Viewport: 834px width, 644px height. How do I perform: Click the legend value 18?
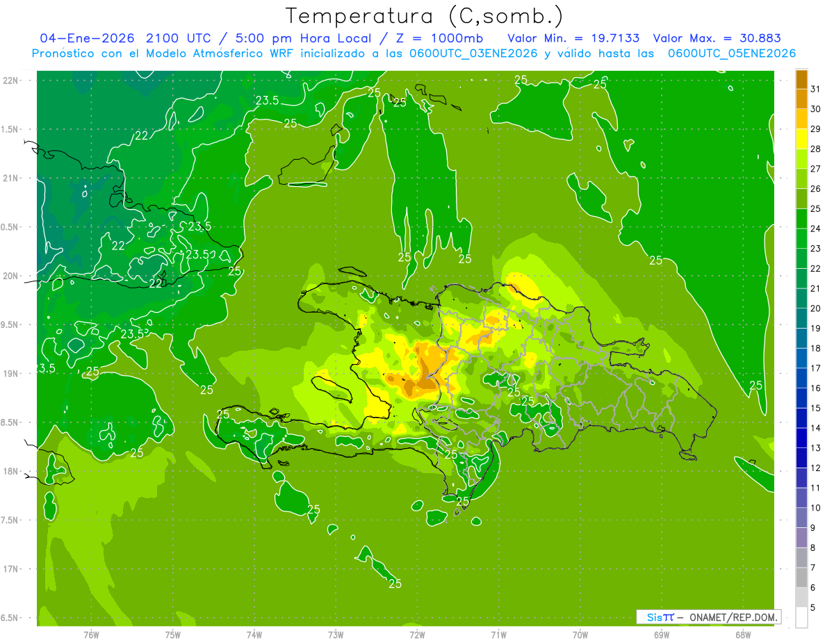(816, 348)
